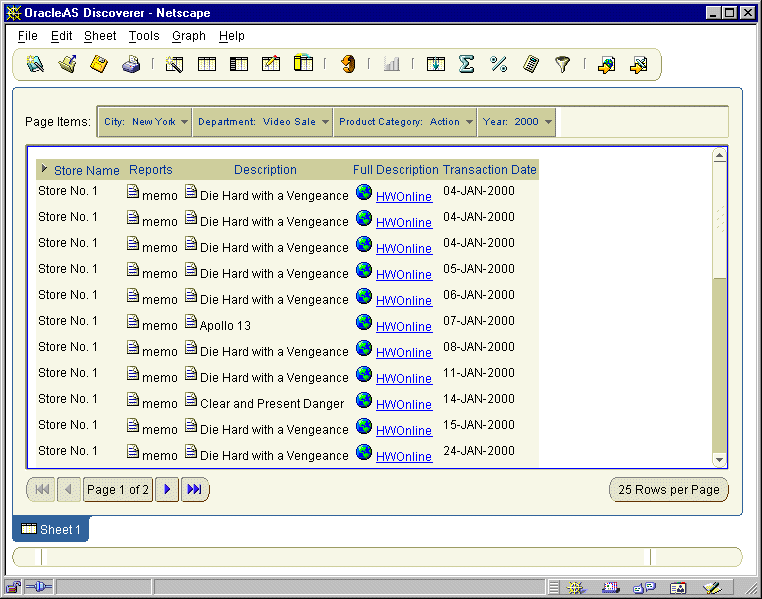
Task: Click the Table layout toolbar icon
Action: pyautogui.click(x=207, y=64)
